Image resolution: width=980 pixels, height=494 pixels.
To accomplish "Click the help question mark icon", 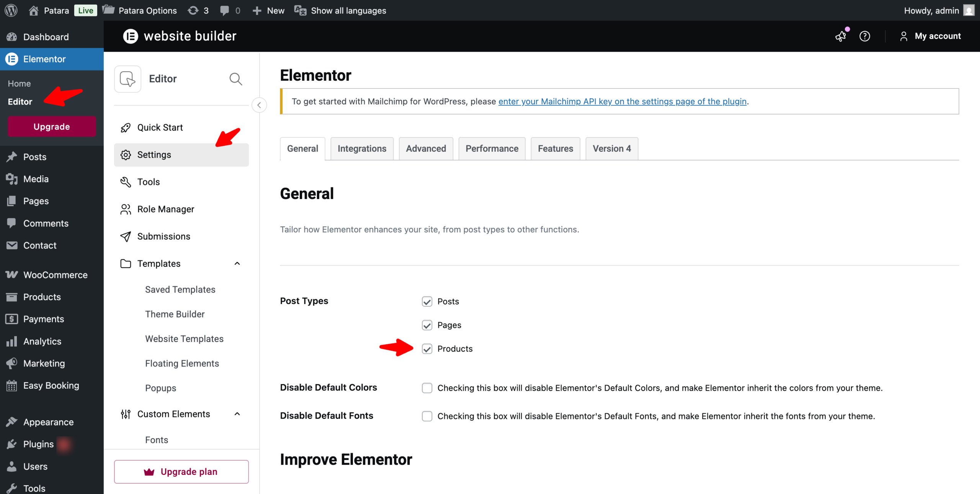I will click(865, 36).
